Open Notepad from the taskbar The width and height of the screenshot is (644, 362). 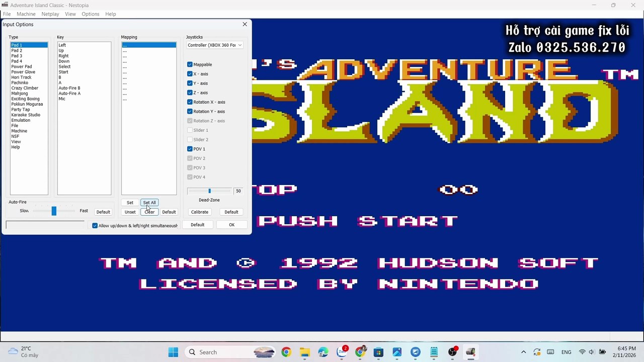tap(434, 352)
